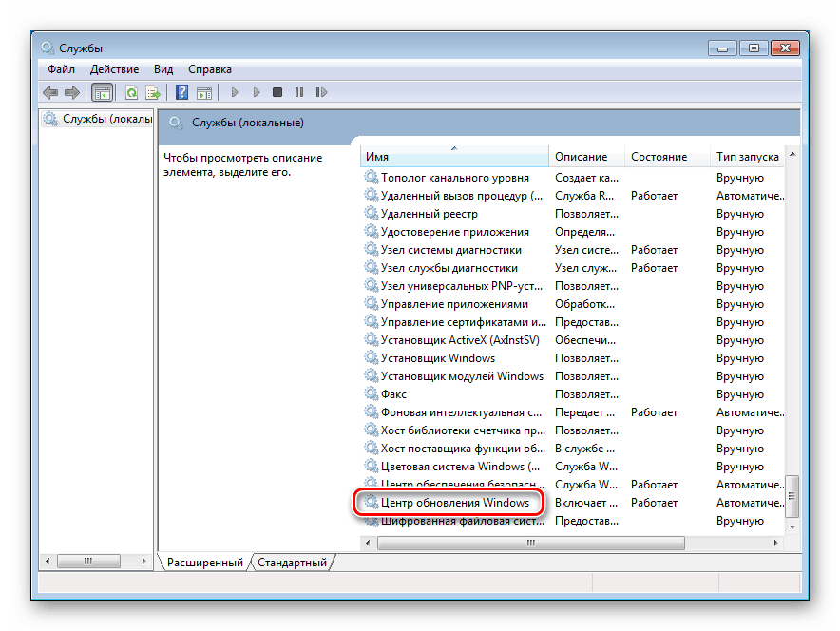
Task: Sort by the Имя column header
Action: tap(454, 157)
